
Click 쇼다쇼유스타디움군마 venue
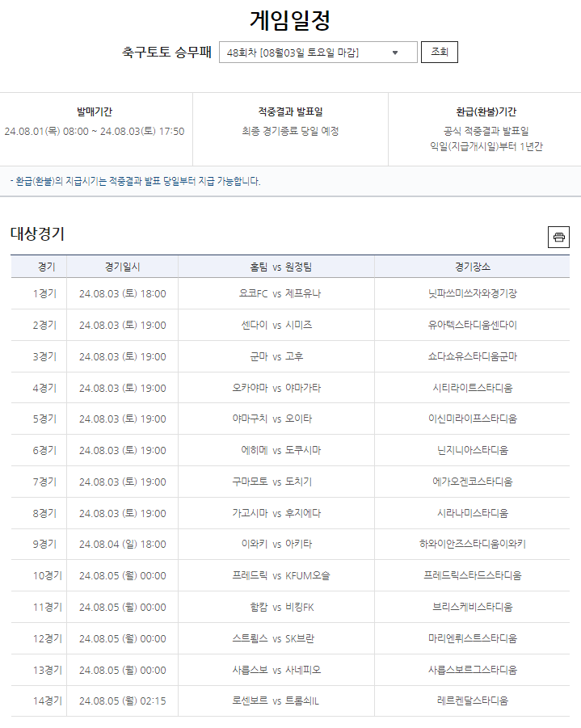(473, 357)
